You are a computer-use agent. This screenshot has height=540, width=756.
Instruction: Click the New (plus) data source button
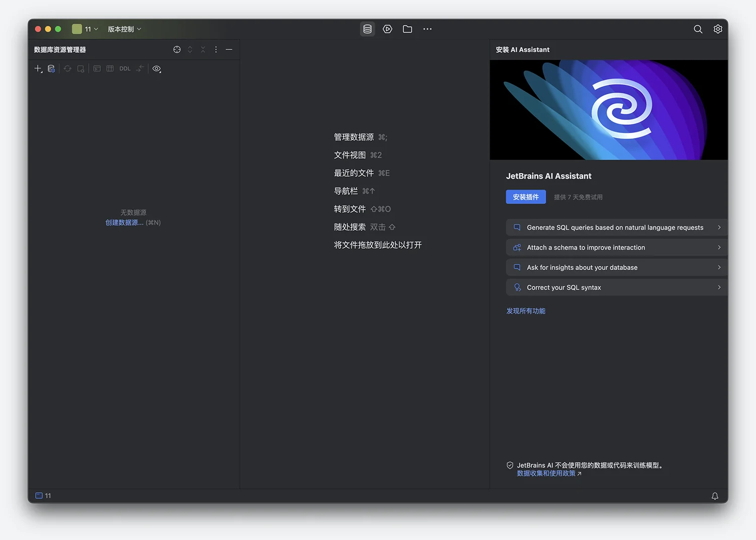coord(38,69)
